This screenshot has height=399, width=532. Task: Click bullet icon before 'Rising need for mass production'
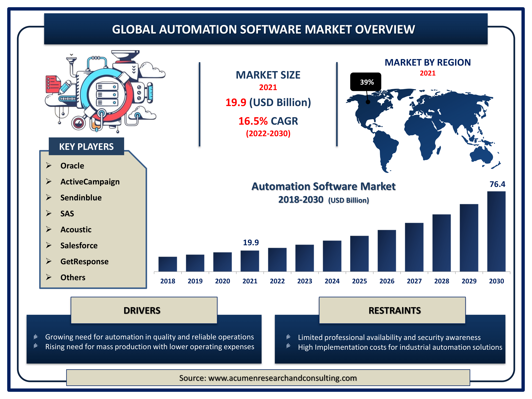click(36, 346)
